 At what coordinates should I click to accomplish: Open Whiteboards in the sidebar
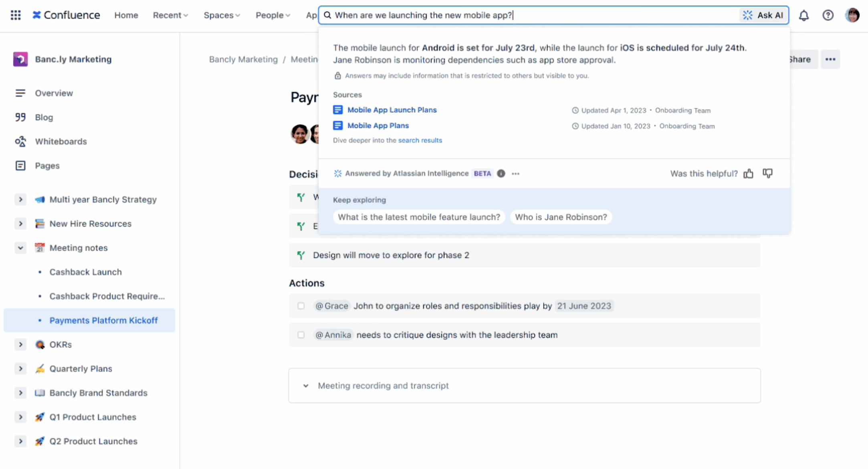(x=61, y=142)
